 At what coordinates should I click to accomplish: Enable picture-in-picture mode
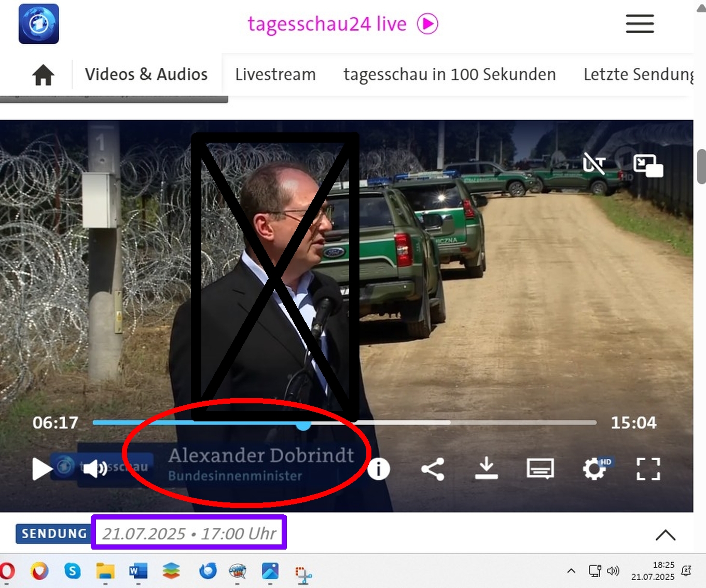pos(648,166)
